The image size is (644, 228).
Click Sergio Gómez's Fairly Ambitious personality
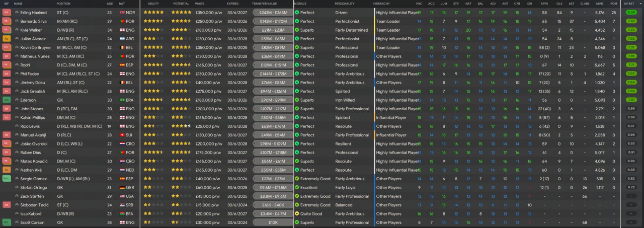350,179
